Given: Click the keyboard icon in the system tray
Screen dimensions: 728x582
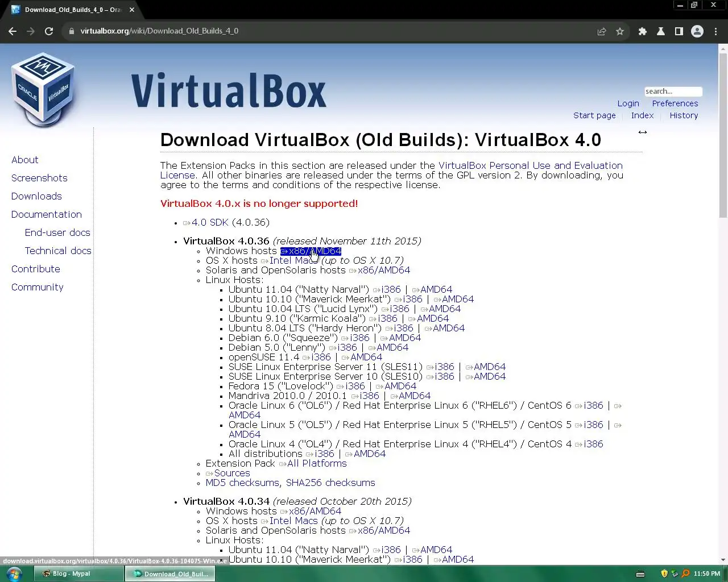Looking at the screenshot, I should pyautogui.click(x=640, y=574).
